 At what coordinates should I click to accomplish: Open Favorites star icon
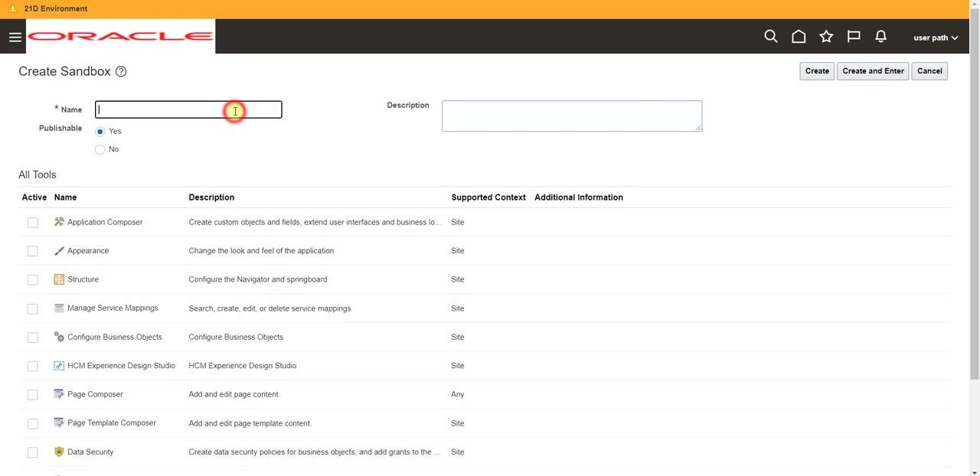point(826,37)
